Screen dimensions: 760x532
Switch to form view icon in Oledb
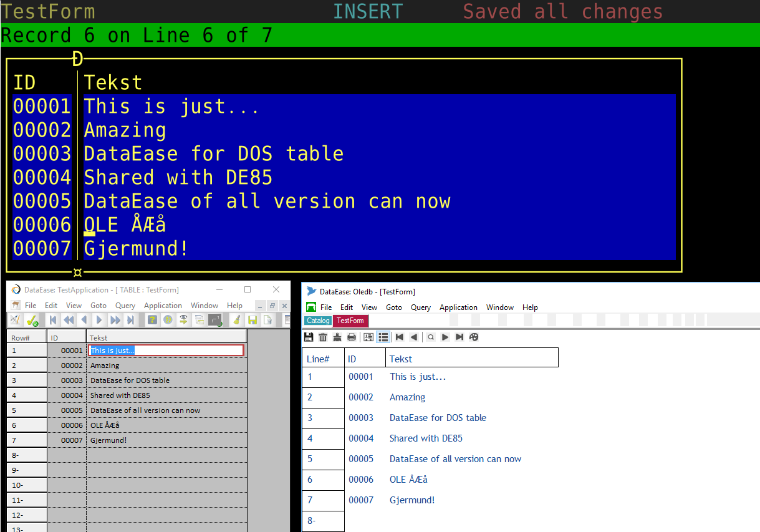(368, 337)
